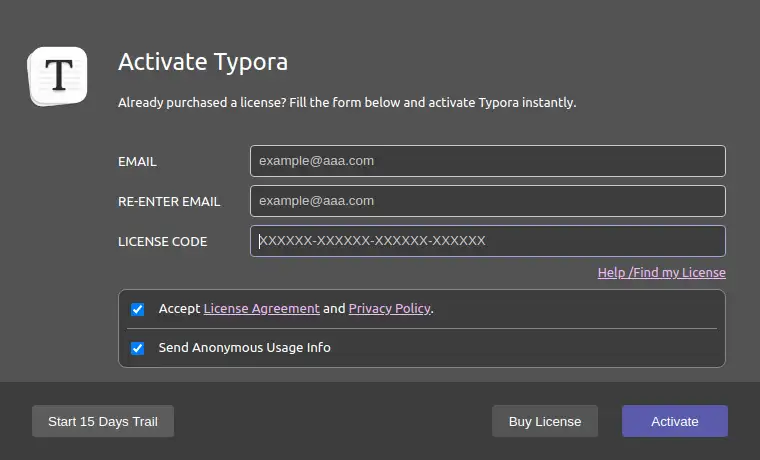Click the Send Anonymous Usage Info text
Viewport: 760px width, 460px height.
244,348
